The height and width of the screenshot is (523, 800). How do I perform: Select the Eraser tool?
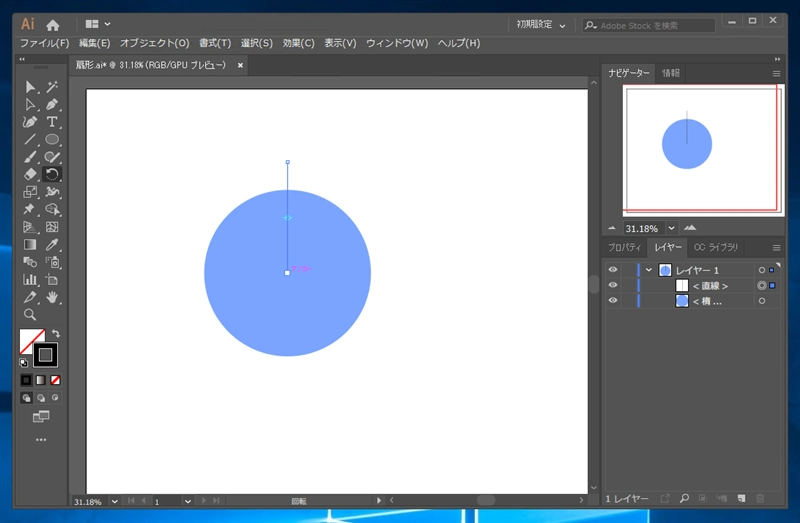30,174
